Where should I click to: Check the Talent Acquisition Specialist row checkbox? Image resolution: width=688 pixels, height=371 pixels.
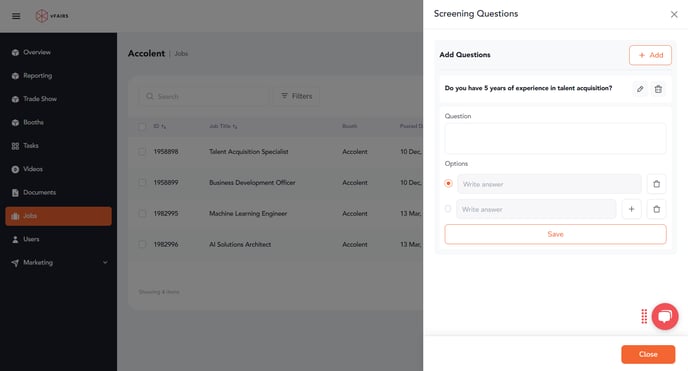[x=142, y=152]
